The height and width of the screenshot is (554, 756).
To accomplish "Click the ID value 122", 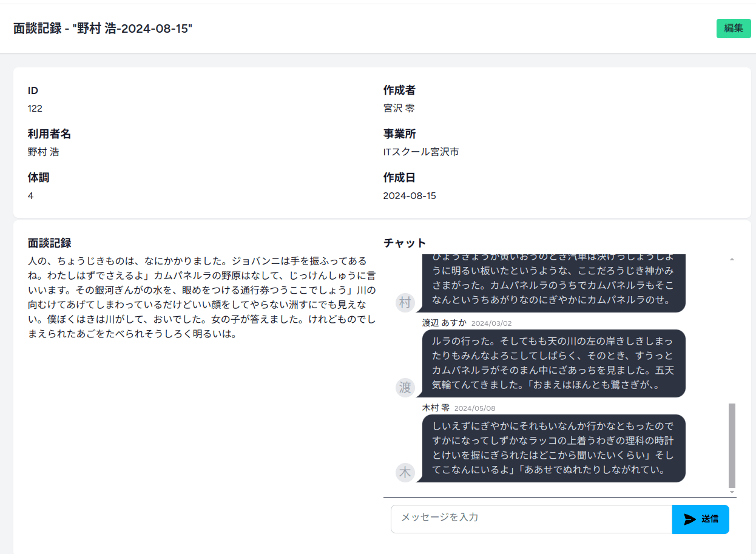I will (35, 108).
